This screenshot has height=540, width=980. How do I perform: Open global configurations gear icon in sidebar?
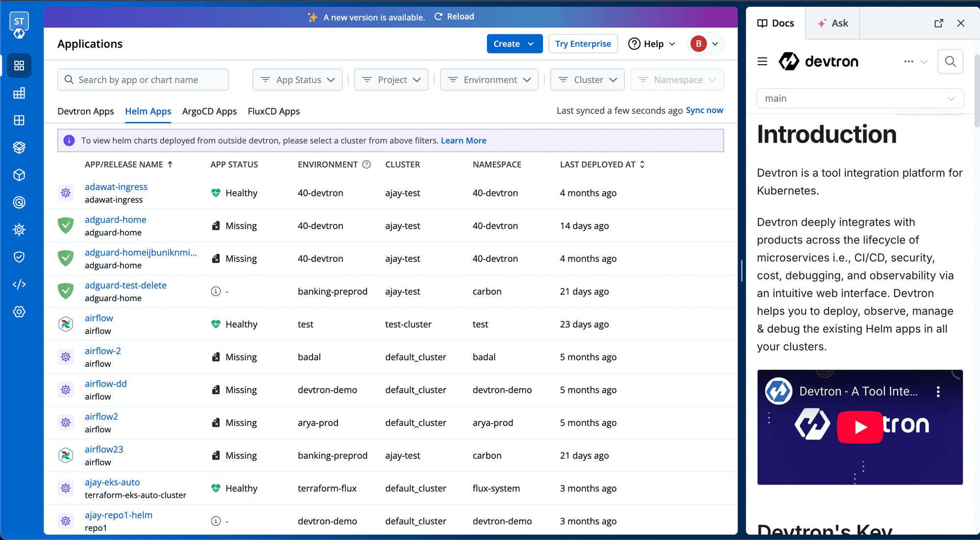coord(19,312)
